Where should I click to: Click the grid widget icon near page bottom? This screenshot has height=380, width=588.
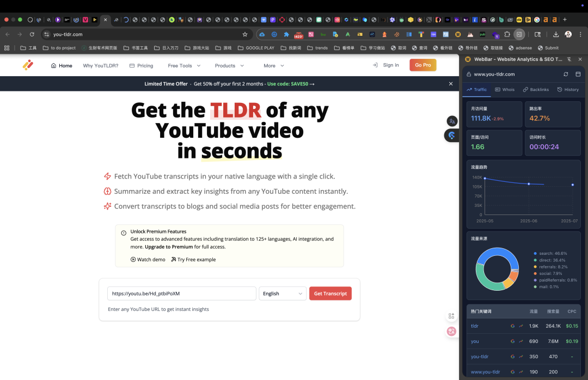[x=451, y=316]
